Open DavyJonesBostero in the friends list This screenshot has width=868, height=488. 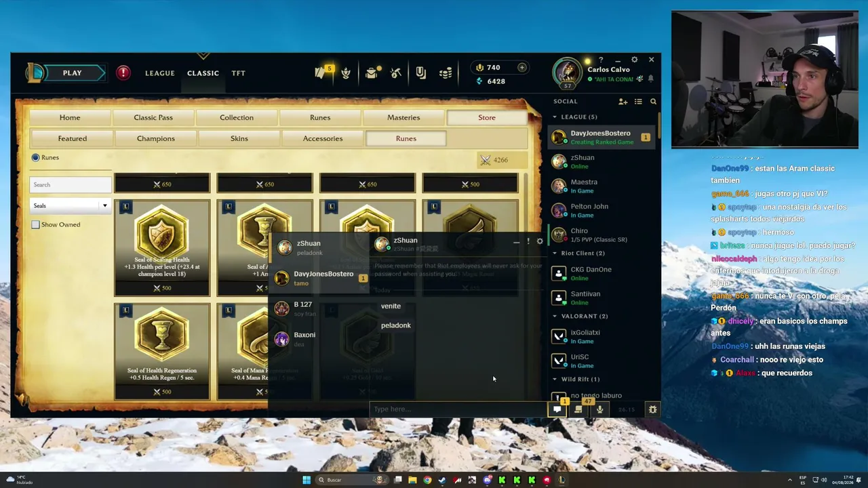click(601, 137)
